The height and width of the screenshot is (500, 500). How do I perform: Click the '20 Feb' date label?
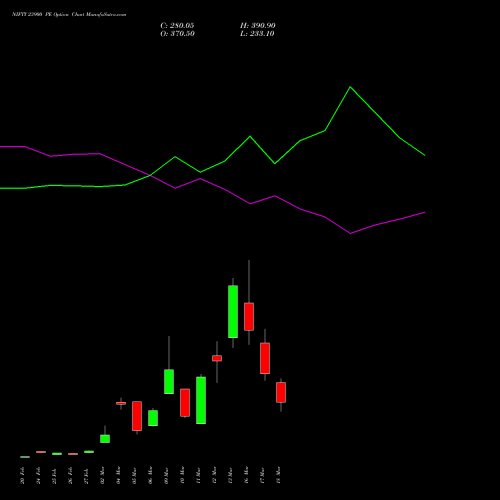pyautogui.click(x=22, y=476)
